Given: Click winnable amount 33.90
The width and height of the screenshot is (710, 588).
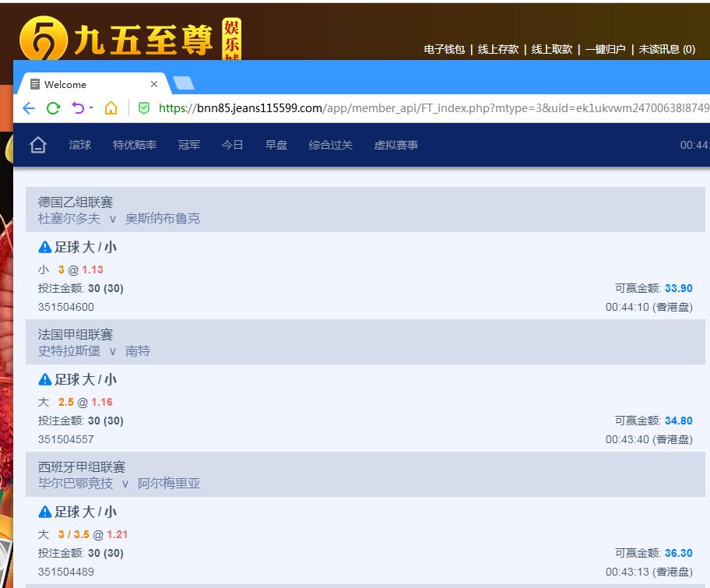Looking at the screenshot, I should click(679, 288).
